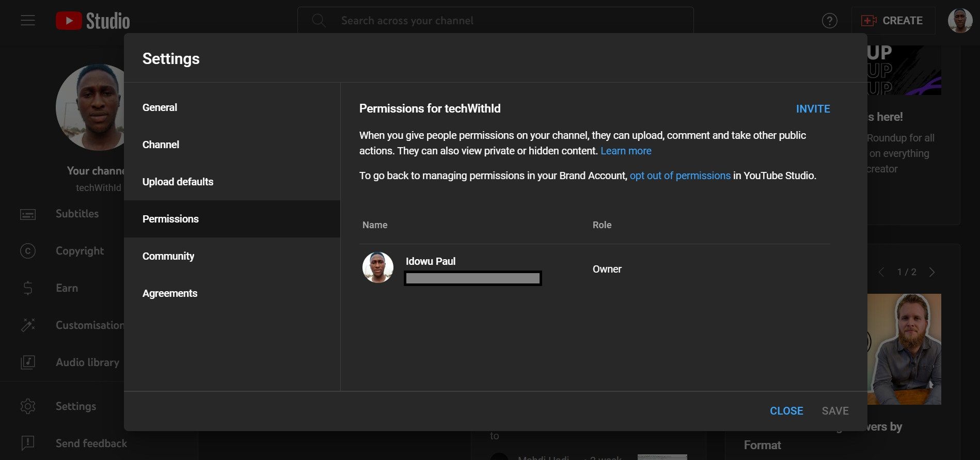The image size is (980, 460).
Task: Open Audio library sidebar icon
Action: [x=28, y=362]
